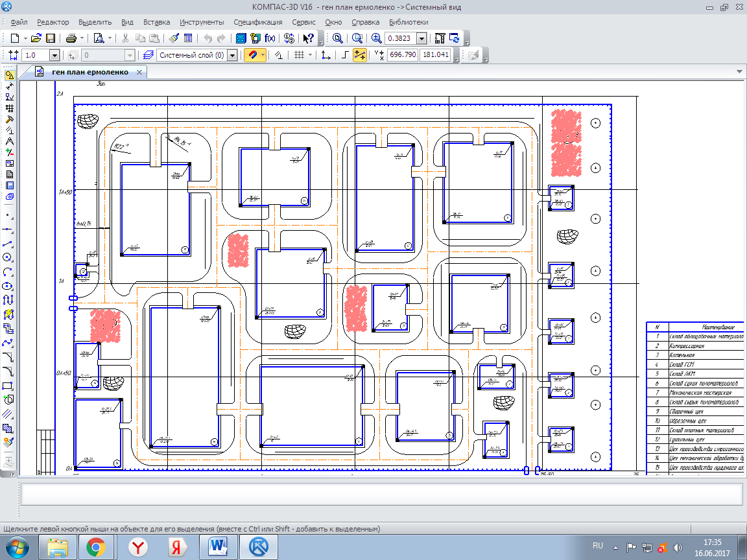Undo the last action

(207, 38)
